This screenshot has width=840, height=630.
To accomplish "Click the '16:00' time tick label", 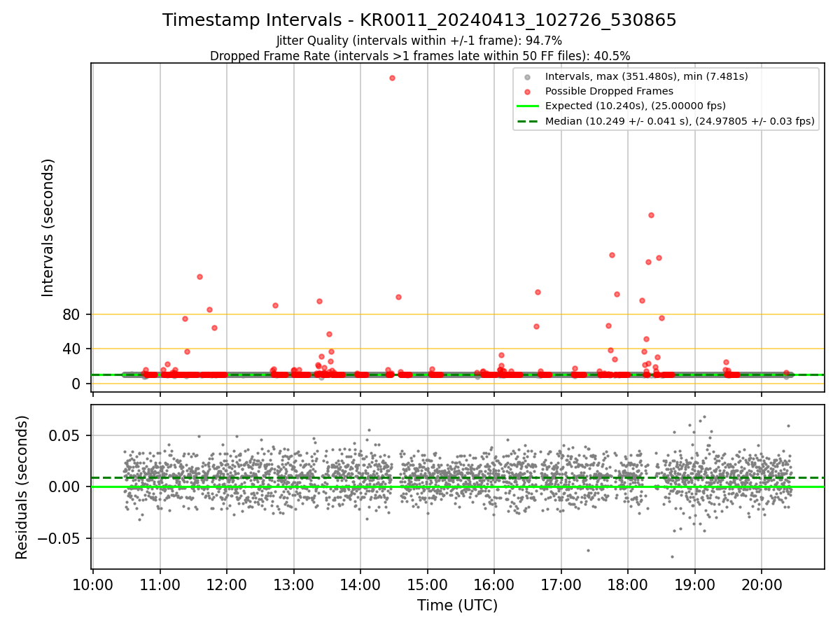I will 494,584.
